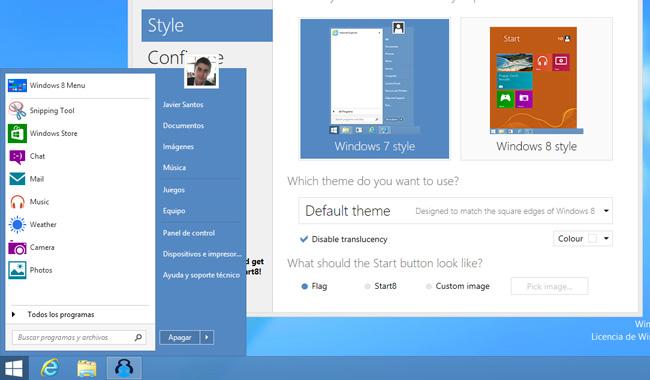Open Dispositivos e impresoras entry

tap(202, 254)
